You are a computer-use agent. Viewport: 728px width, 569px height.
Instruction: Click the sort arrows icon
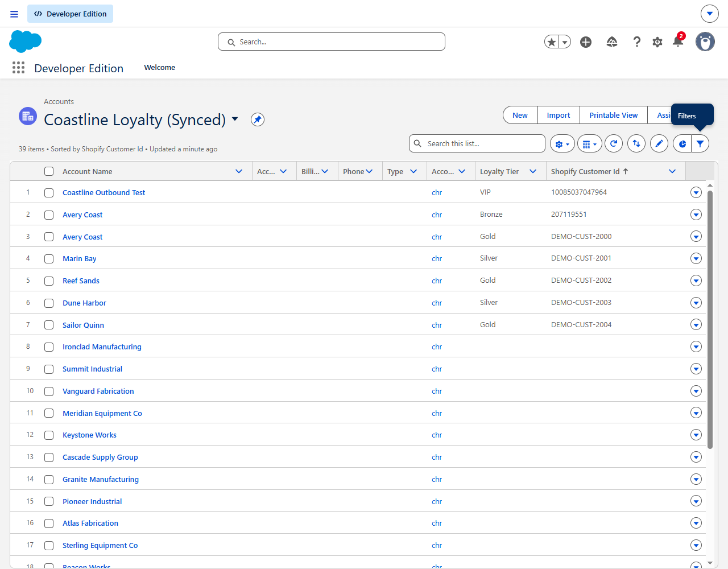pos(636,144)
